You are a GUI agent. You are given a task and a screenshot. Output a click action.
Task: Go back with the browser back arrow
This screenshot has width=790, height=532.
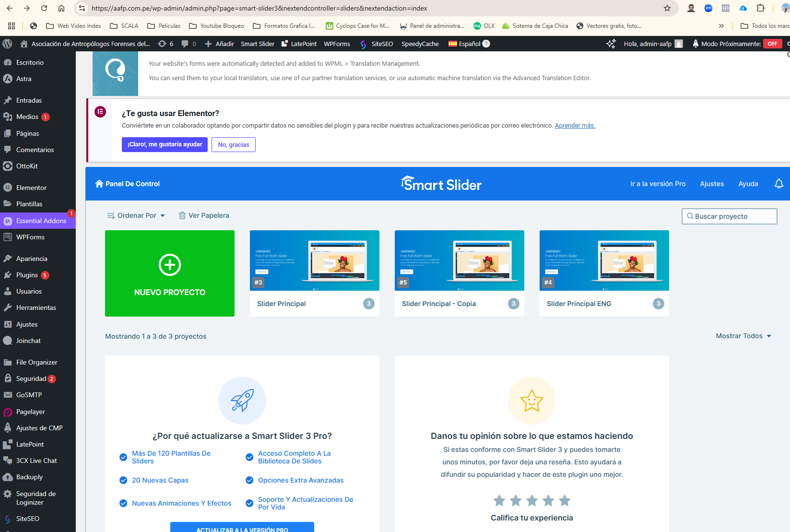[x=10, y=8]
